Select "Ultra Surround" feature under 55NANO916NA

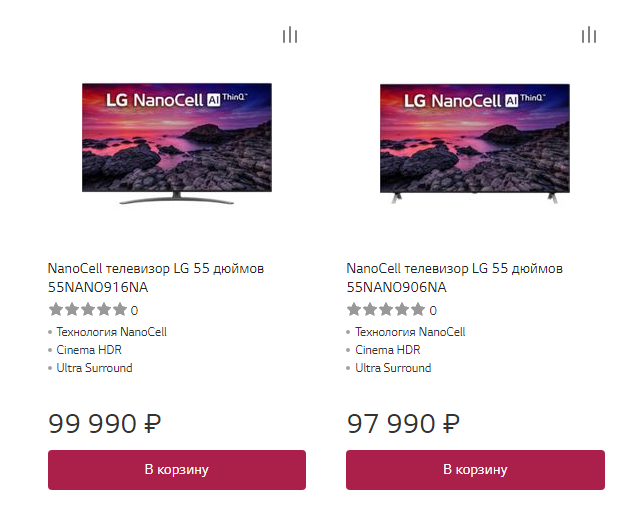94,368
